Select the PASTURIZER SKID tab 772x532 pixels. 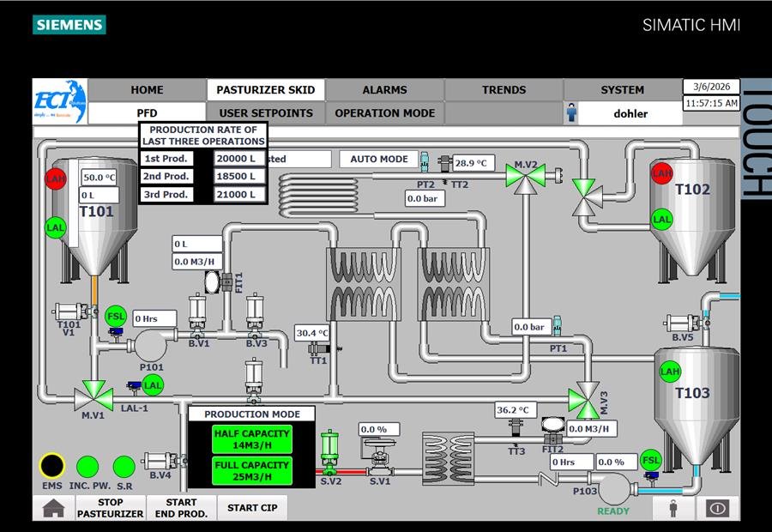coord(265,89)
